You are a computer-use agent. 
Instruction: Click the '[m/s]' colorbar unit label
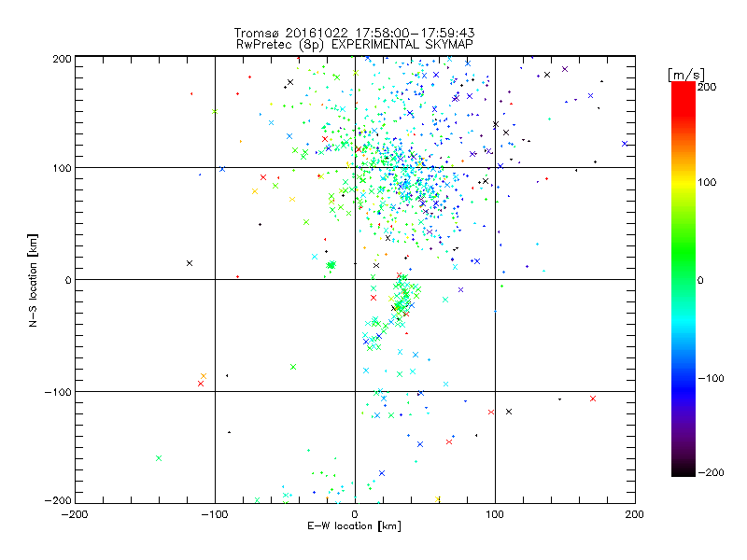click(686, 75)
